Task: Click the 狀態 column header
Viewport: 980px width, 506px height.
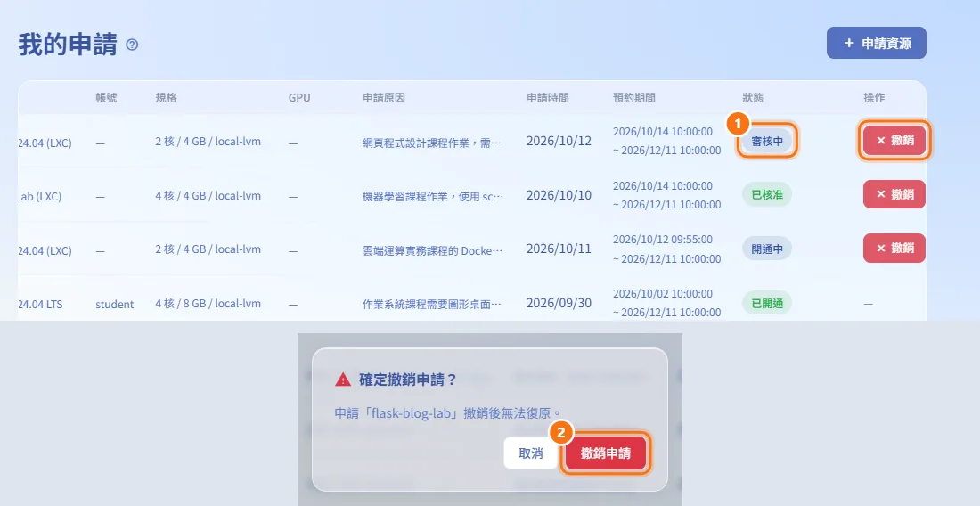Action: pyautogui.click(x=753, y=97)
